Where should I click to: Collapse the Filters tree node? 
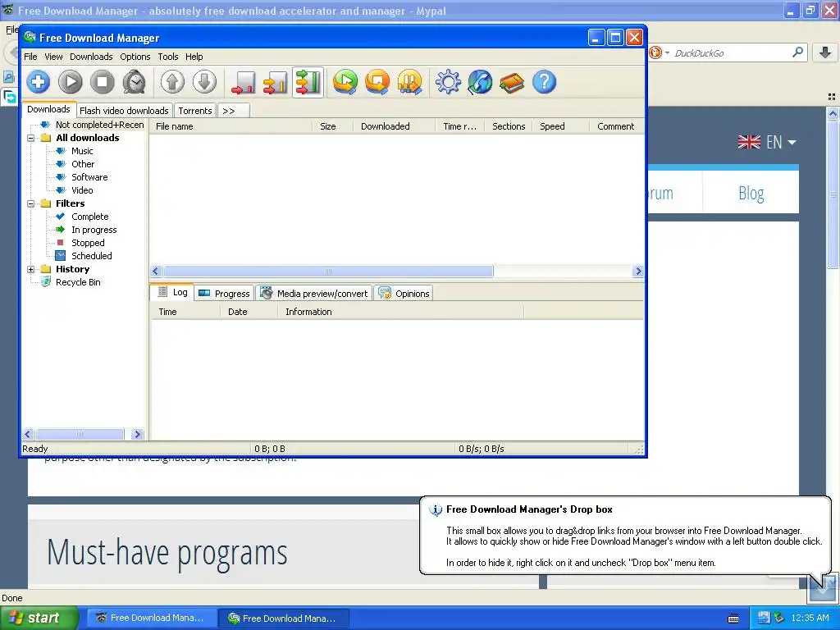pos(31,203)
